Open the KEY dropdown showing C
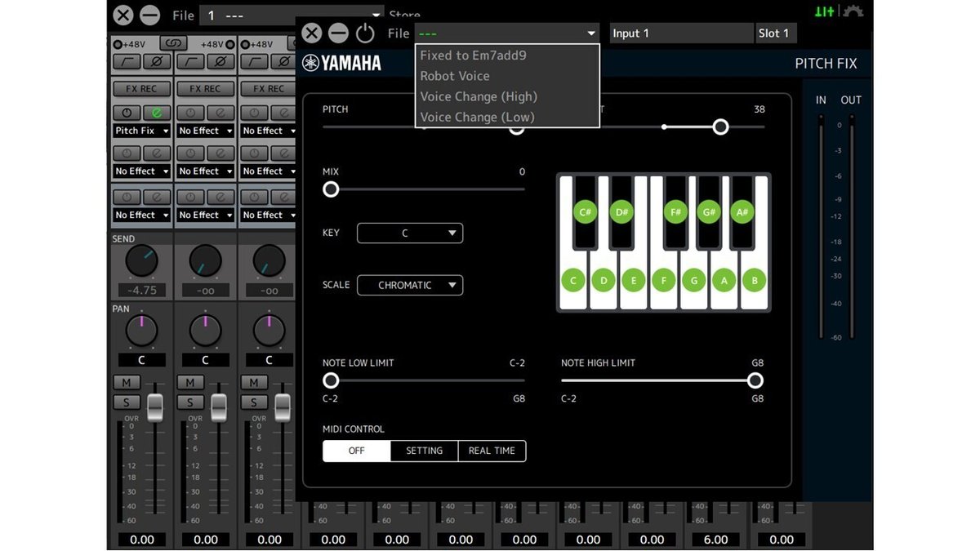Screen dimensions: 980x551 410,233
